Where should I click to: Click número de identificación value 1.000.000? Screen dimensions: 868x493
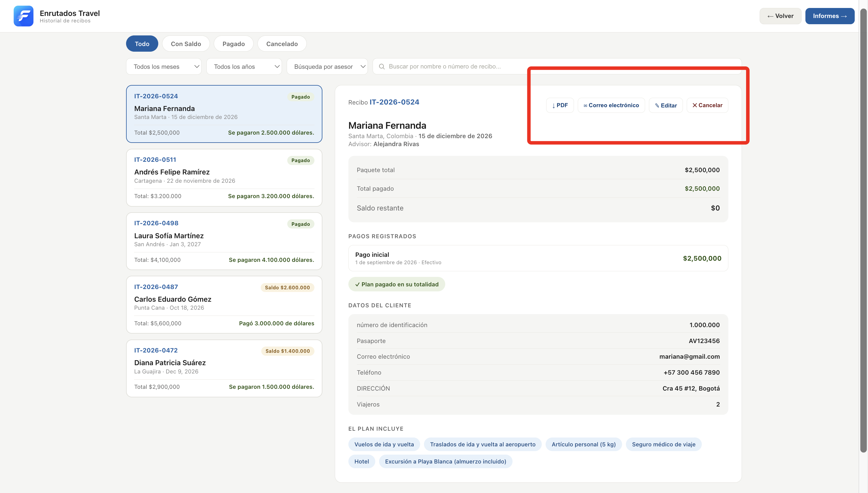[x=704, y=325]
